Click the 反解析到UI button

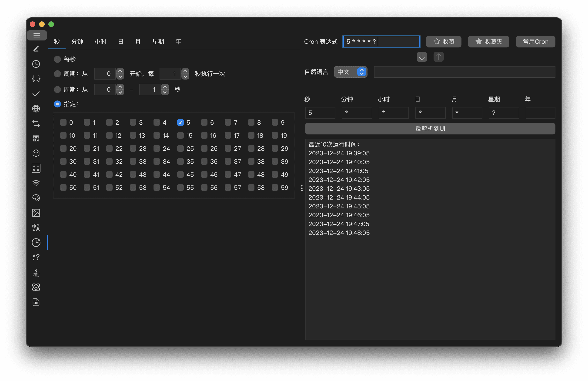[x=430, y=128]
